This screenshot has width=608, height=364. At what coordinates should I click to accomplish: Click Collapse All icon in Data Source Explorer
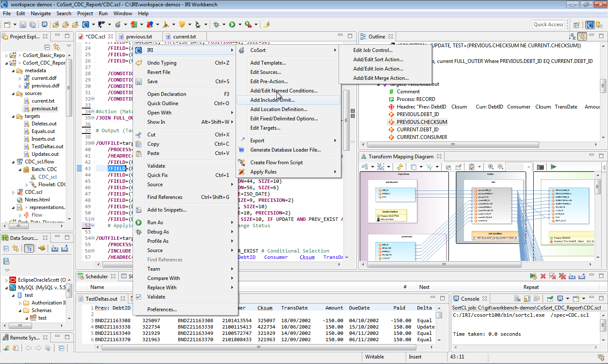pos(6,248)
